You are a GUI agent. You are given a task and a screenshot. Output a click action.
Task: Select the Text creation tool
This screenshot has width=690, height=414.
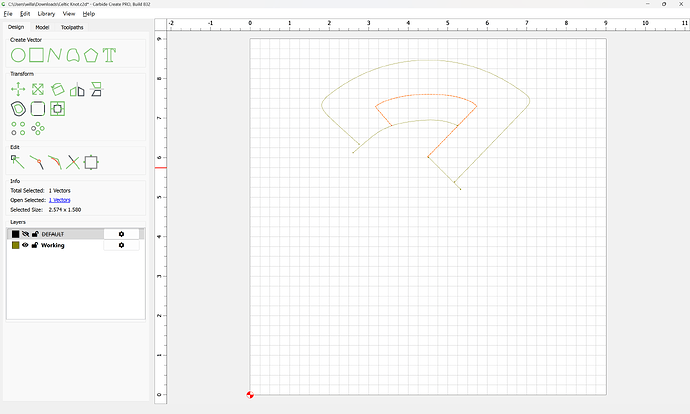click(x=109, y=54)
